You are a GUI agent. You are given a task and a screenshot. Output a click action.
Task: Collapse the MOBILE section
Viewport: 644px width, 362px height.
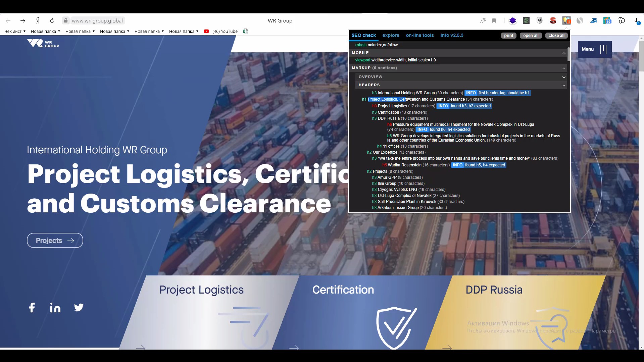point(564,53)
